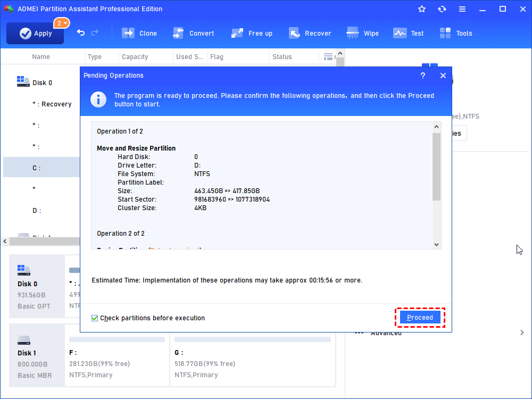This screenshot has height=399, width=532.
Task: Select the Recovery partition row
Action: pyautogui.click(x=41, y=104)
